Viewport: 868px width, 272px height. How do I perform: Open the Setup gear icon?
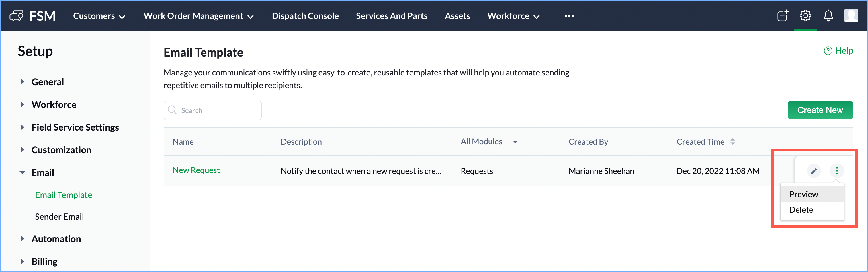point(805,16)
